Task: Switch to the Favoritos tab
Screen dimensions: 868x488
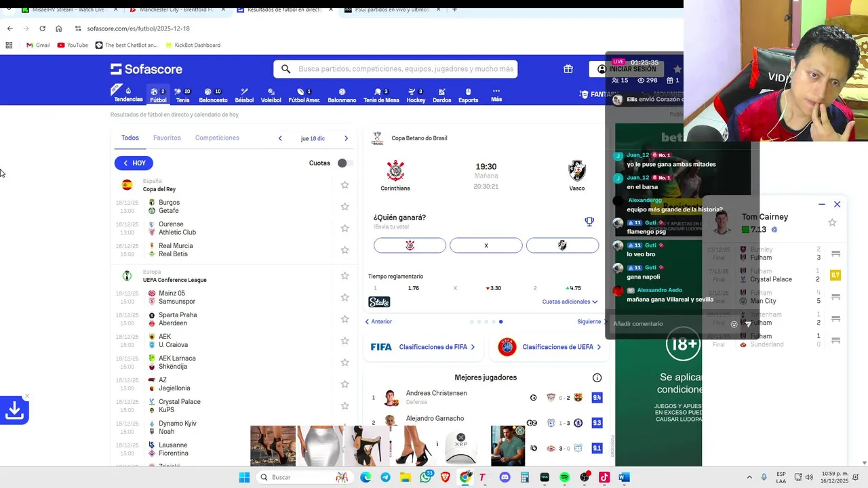Action: [167, 138]
